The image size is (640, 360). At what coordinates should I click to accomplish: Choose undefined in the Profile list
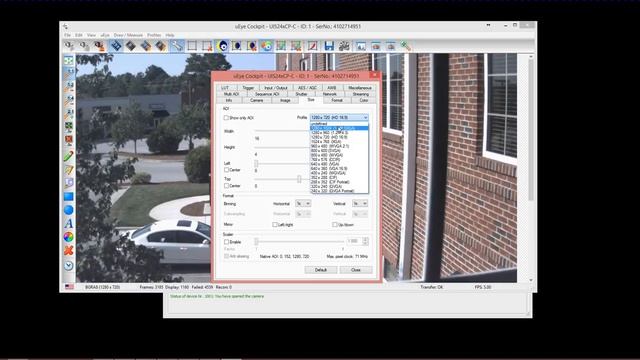click(x=339, y=124)
